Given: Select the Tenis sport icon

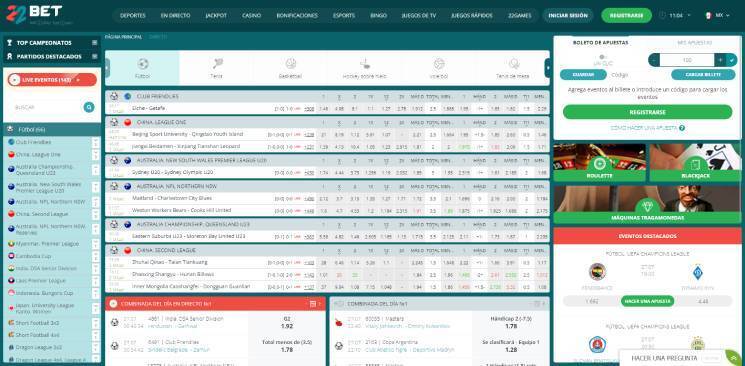Looking at the screenshot, I should pyautogui.click(x=218, y=64).
